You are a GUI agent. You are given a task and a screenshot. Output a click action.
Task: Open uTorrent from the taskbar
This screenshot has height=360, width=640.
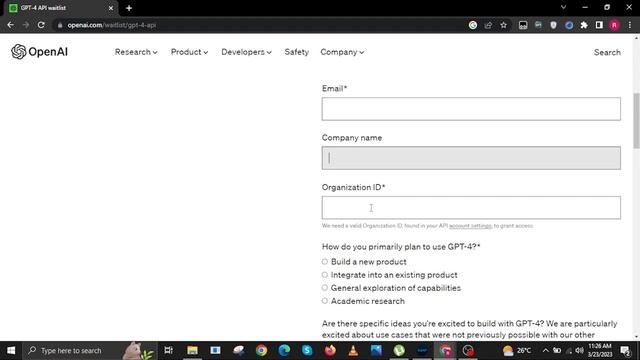pos(399,350)
